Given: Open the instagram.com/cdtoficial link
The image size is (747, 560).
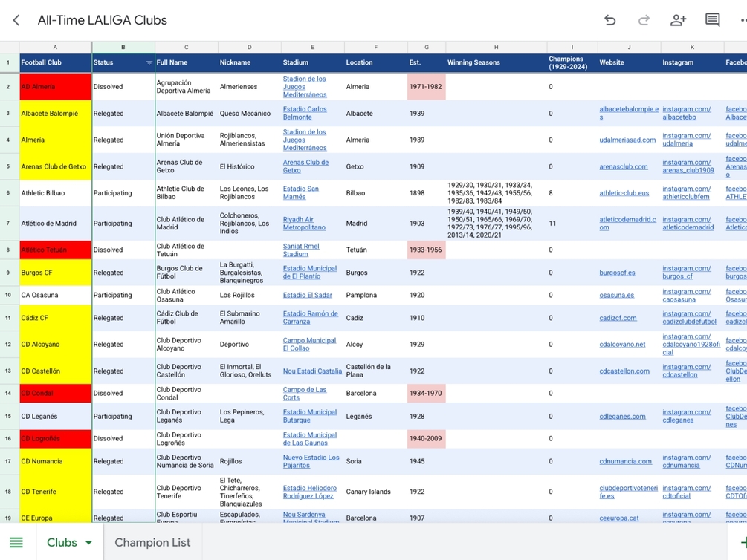Looking at the screenshot, I should pos(687,492).
